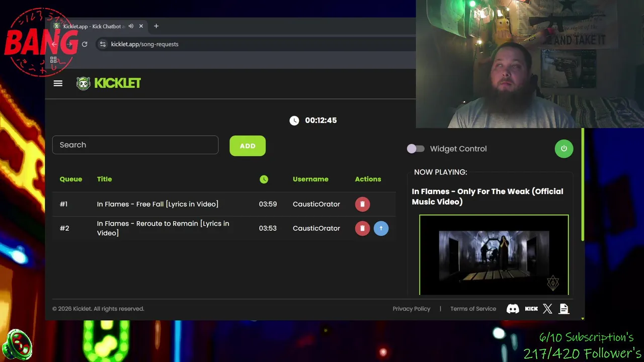The height and width of the screenshot is (362, 644).
Task: Click the Actions column header
Action: [x=368, y=179]
